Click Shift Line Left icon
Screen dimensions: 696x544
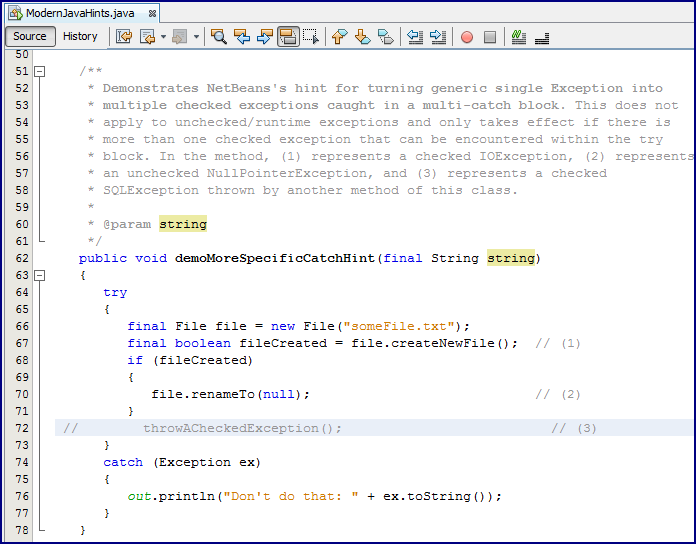coord(415,36)
